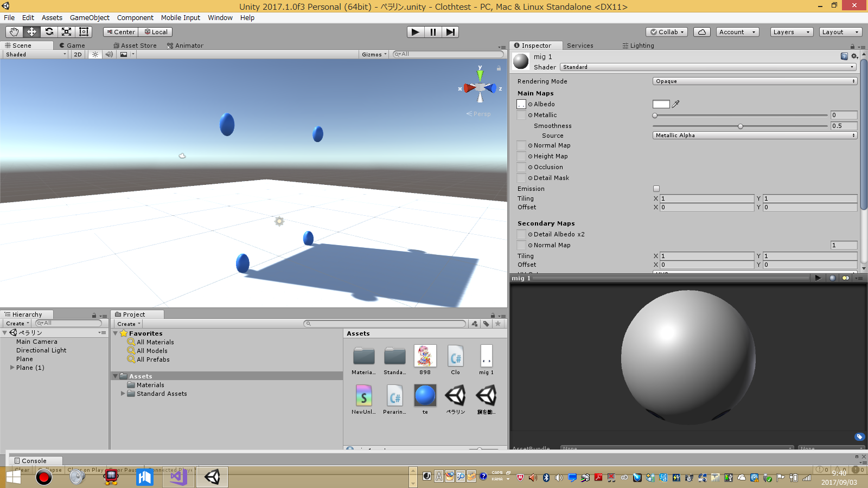The width and height of the screenshot is (868, 488).
Task: Expand the Standard Assets folder
Action: (123, 394)
